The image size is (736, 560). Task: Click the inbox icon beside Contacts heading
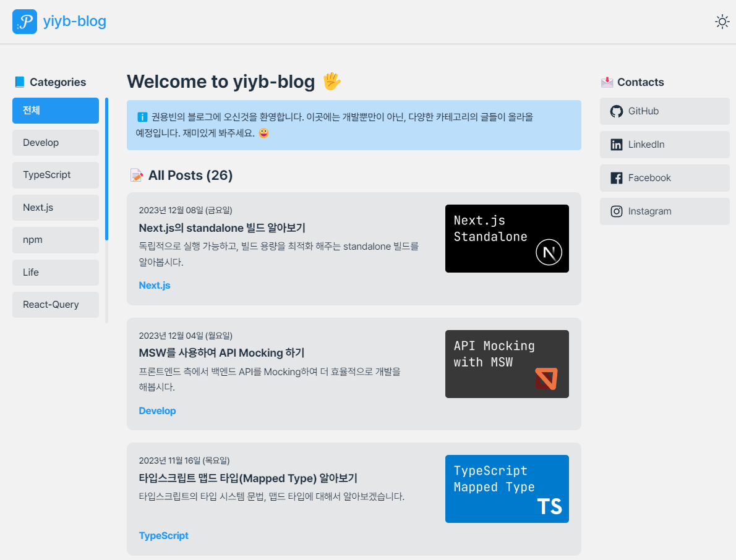click(x=607, y=82)
